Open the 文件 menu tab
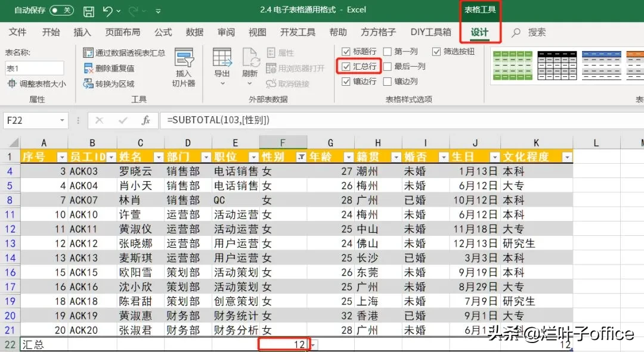 click(x=17, y=32)
